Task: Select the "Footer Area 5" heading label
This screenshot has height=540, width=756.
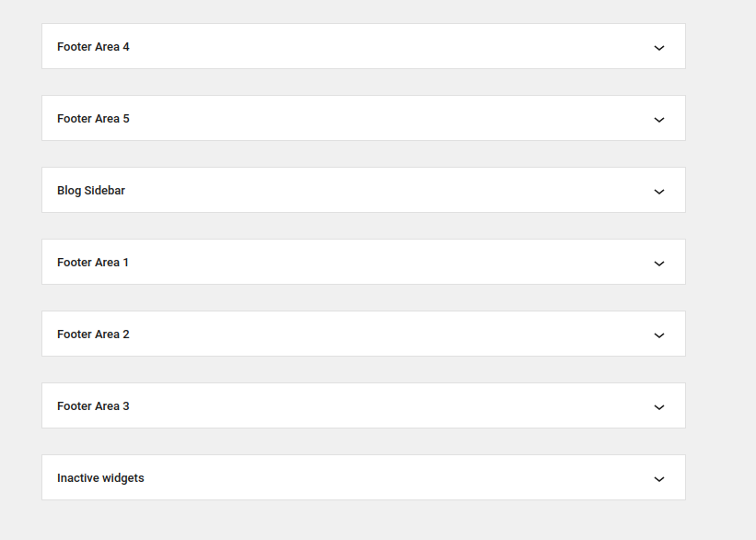Action: coord(93,119)
